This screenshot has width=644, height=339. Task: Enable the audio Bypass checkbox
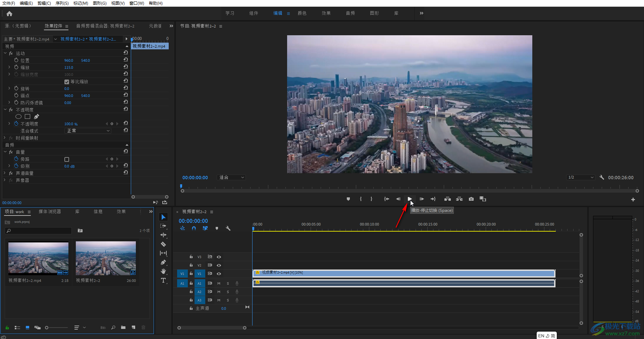click(67, 159)
